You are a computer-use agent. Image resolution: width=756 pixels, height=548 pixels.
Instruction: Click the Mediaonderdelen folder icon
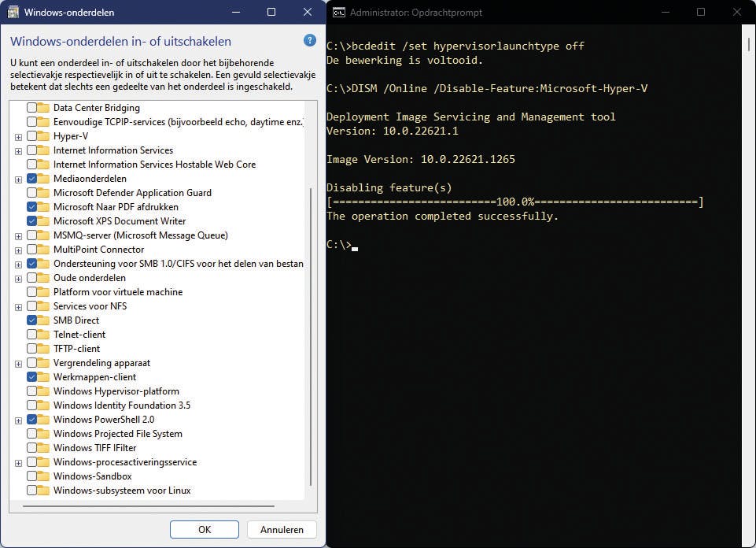point(43,179)
